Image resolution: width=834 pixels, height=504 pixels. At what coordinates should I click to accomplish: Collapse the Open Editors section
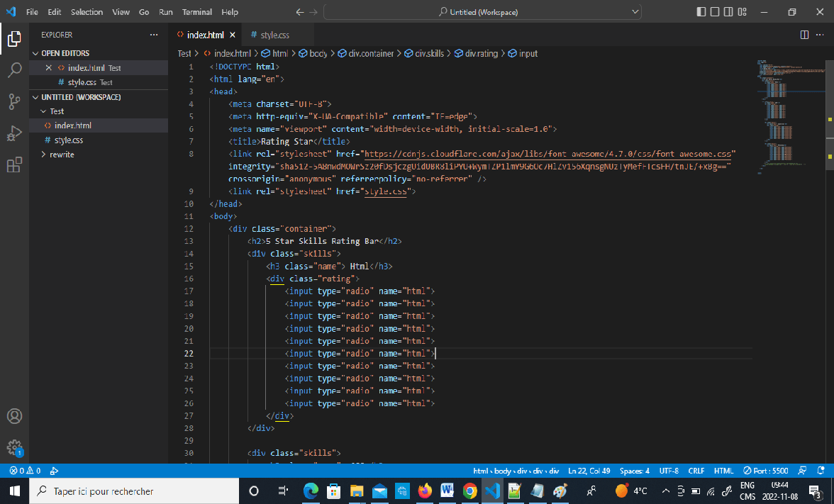pyautogui.click(x=35, y=53)
